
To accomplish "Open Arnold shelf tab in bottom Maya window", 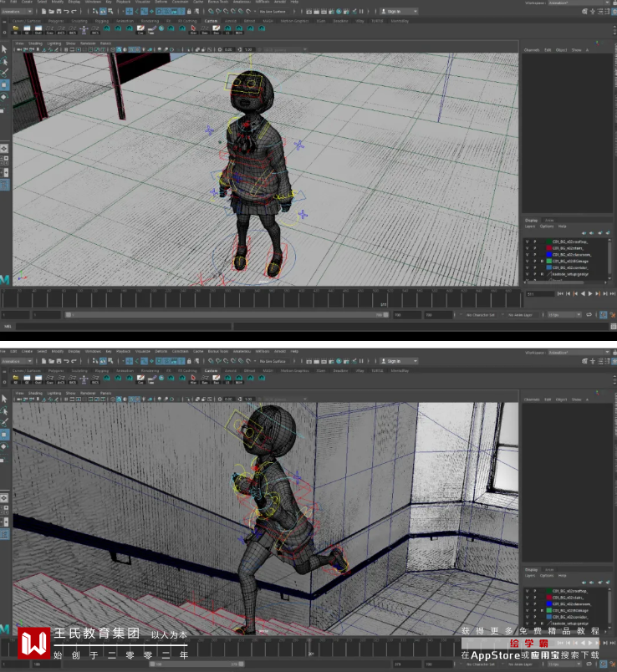I will [x=231, y=371].
